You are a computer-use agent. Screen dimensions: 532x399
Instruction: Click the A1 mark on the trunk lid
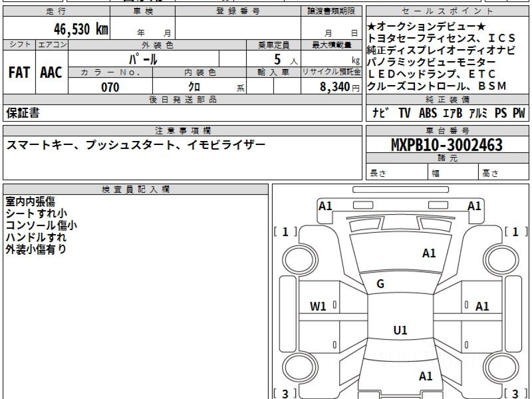point(426,376)
